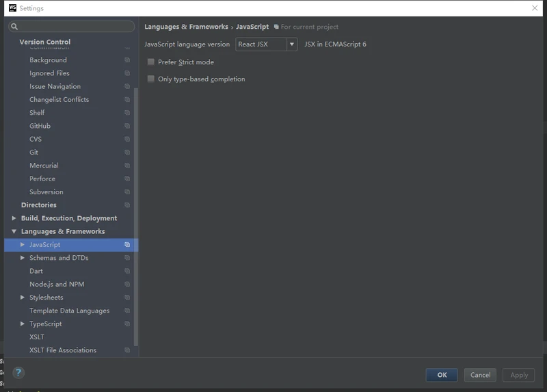Click the project-level icon beside Mercurial
The width and height of the screenshot is (547, 392).
(x=127, y=166)
